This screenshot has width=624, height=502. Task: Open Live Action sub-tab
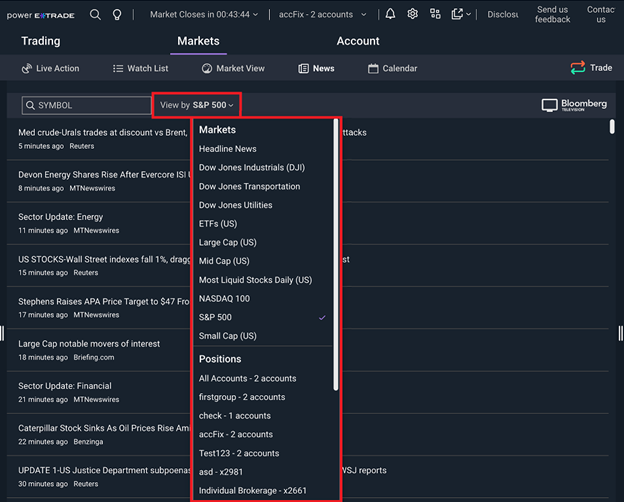tap(50, 68)
